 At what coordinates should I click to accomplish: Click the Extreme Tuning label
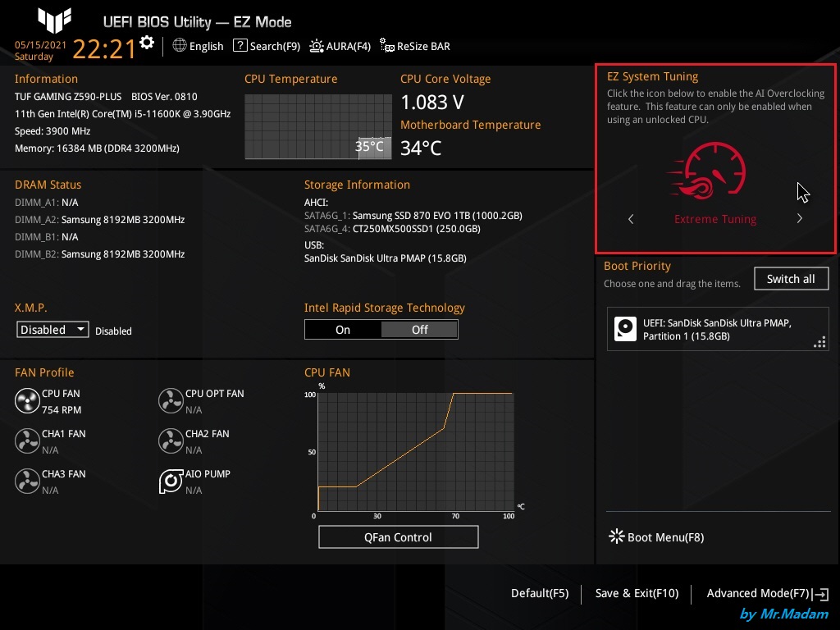point(715,219)
